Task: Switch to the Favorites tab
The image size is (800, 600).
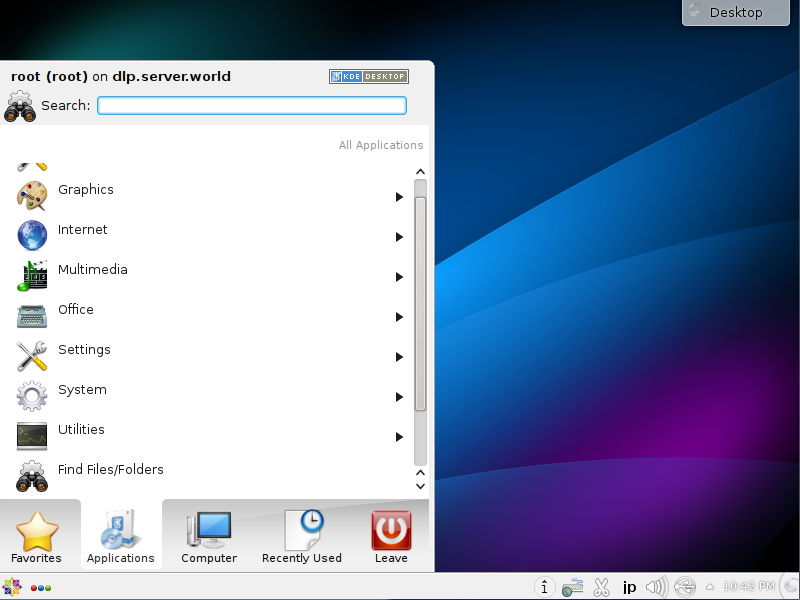Action: [x=37, y=533]
